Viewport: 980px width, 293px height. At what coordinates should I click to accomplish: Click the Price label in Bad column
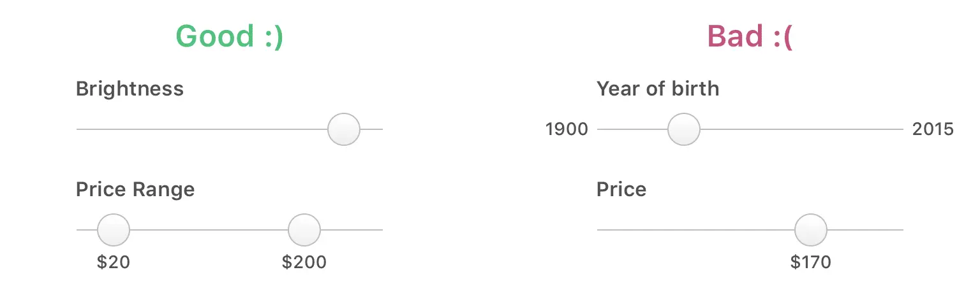[x=621, y=190]
